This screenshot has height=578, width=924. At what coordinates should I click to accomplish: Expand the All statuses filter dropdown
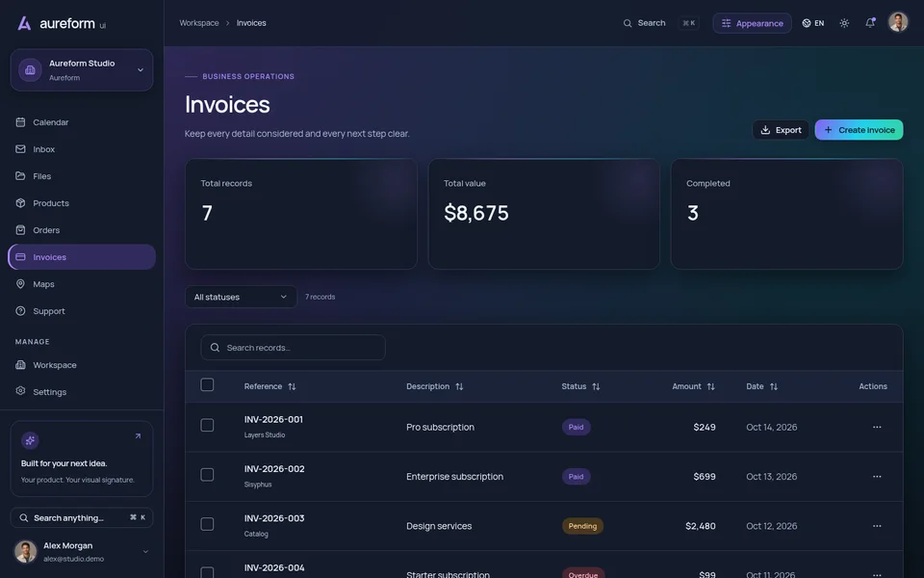coord(241,298)
